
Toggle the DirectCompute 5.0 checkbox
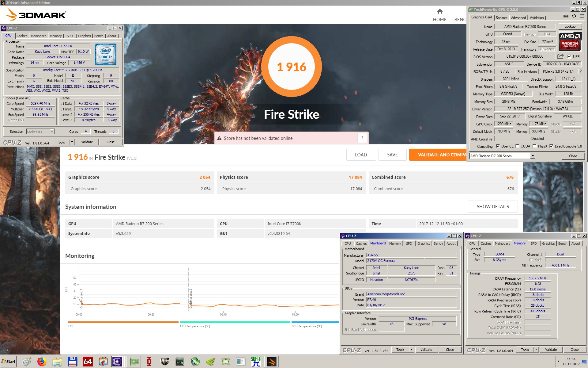click(551, 146)
